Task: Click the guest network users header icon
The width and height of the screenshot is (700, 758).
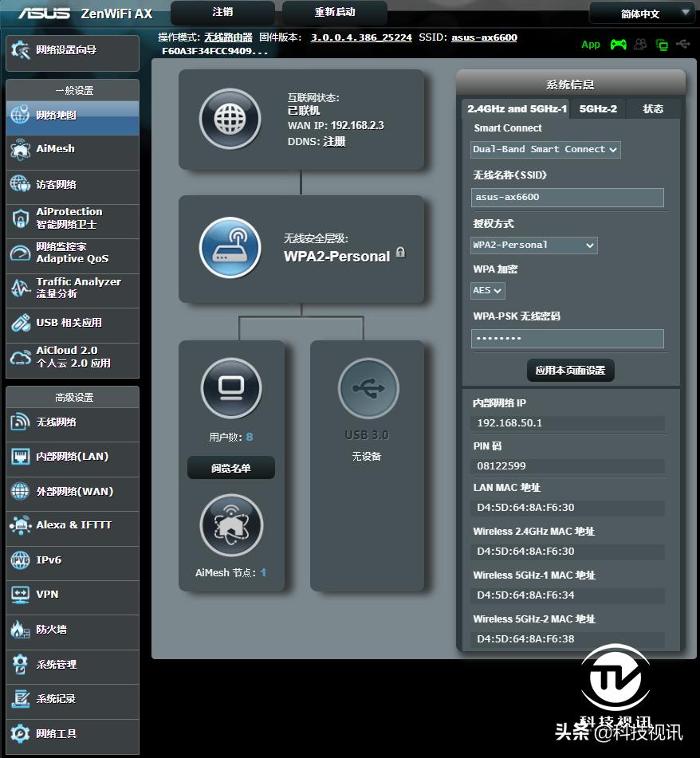Action: click(640, 45)
